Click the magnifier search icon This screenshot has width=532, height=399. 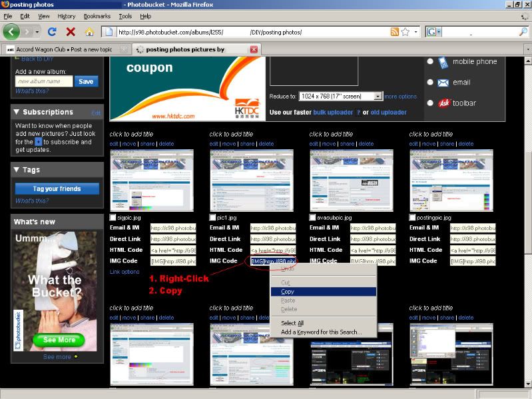tap(523, 32)
